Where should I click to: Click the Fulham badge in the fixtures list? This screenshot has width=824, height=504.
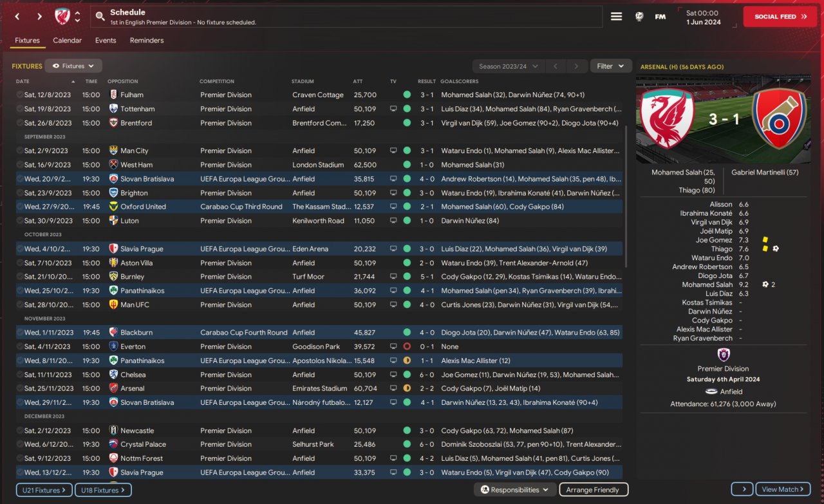[x=113, y=95]
